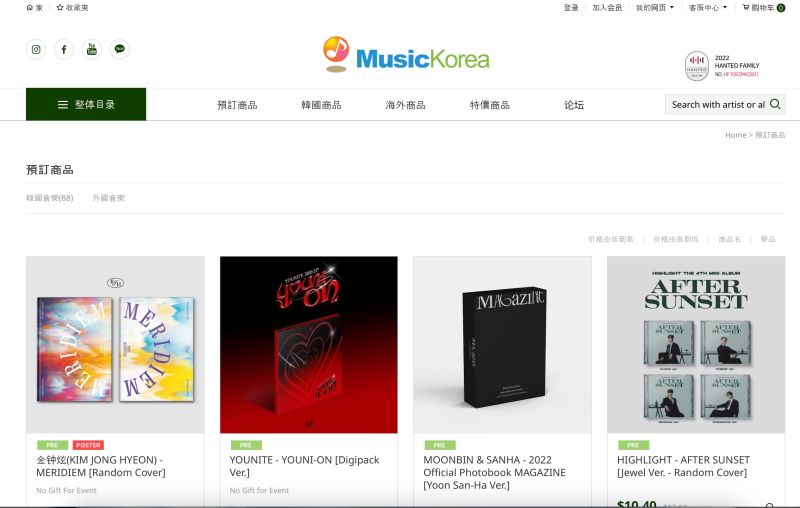The height and width of the screenshot is (508, 800).
Task: Switch to the 外國音樂 tab
Action: pyautogui.click(x=108, y=198)
